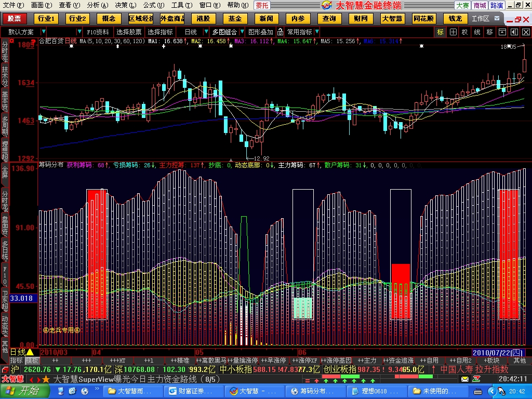Open the empty combo dropdown before F10资料
The height and width of the screenshot is (399, 532).
click(79, 32)
